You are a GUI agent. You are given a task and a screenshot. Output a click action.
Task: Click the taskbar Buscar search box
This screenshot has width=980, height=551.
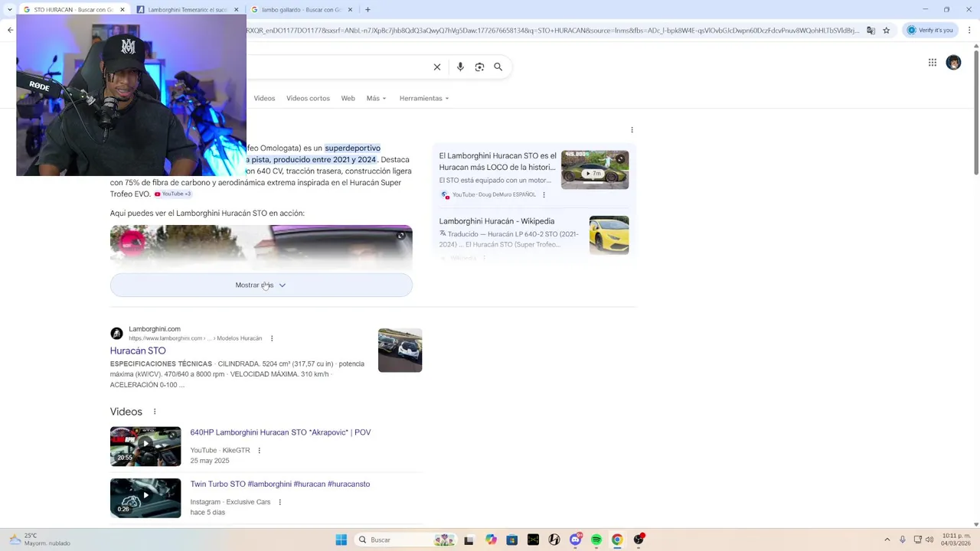pyautogui.click(x=406, y=540)
